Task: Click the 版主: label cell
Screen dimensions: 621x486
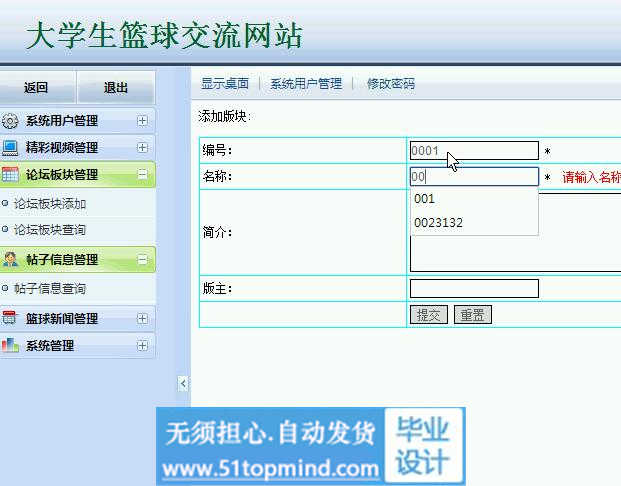Action: (x=303, y=288)
